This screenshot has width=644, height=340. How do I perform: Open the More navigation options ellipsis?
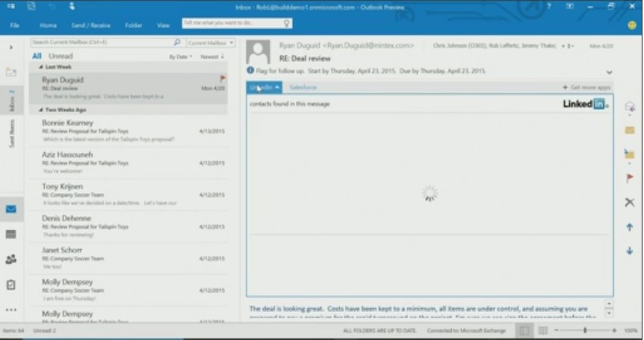pyautogui.click(x=11, y=310)
